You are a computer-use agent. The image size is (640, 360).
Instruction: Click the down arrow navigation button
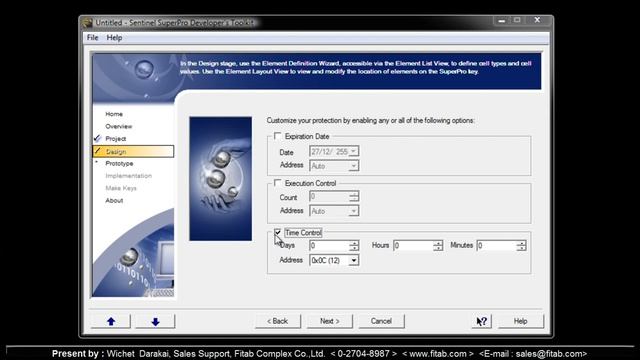pyautogui.click(x=155, y=321)
